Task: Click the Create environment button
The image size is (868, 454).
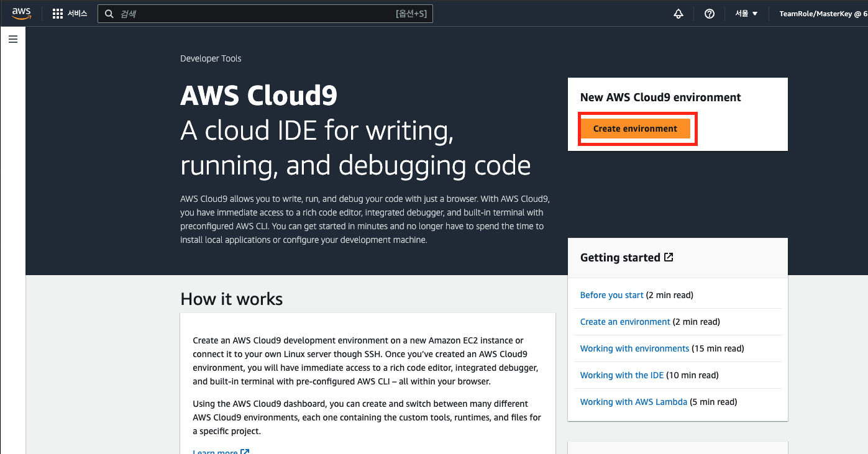Action: [635, 129]
